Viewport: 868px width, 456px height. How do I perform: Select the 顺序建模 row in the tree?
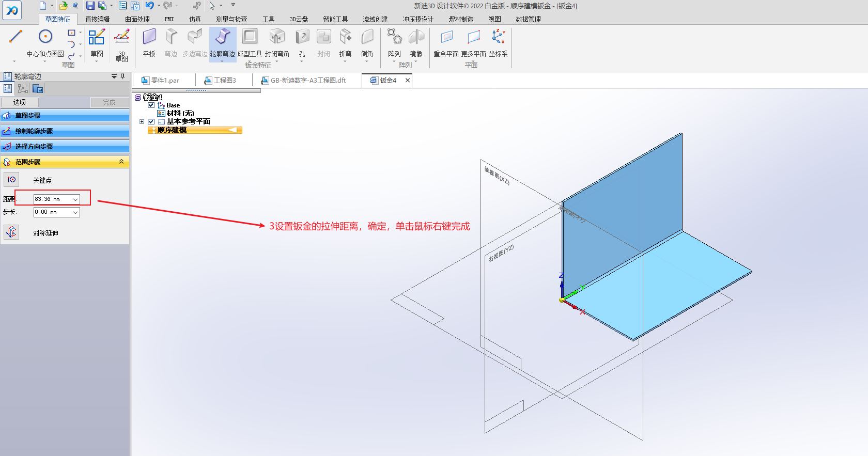[x=195, y=130]
